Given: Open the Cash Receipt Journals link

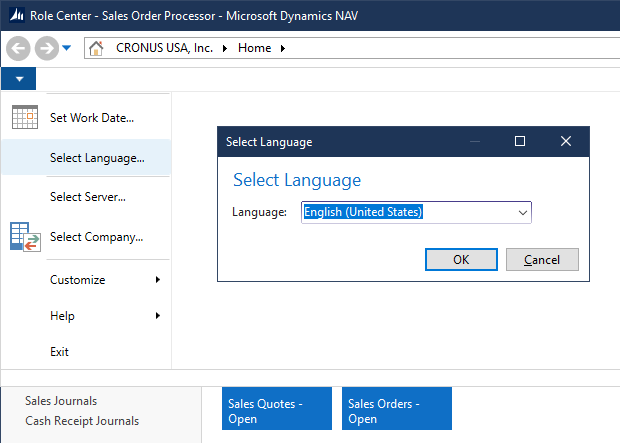Looking at the screenshot, I should point(82,421).
